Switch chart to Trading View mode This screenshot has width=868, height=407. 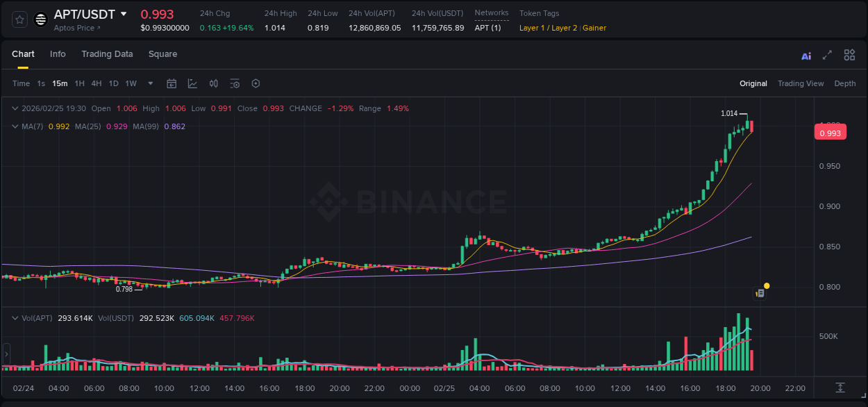(801, 83)
